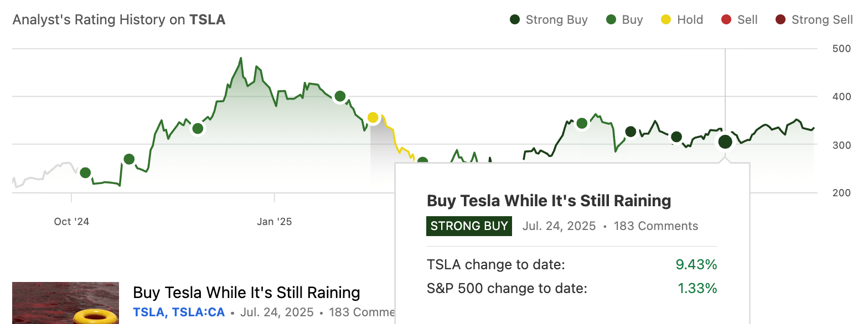Select the first dark Strong Buy chart marker
Screen dimensions: 868x324
click(x=631, y=132)
